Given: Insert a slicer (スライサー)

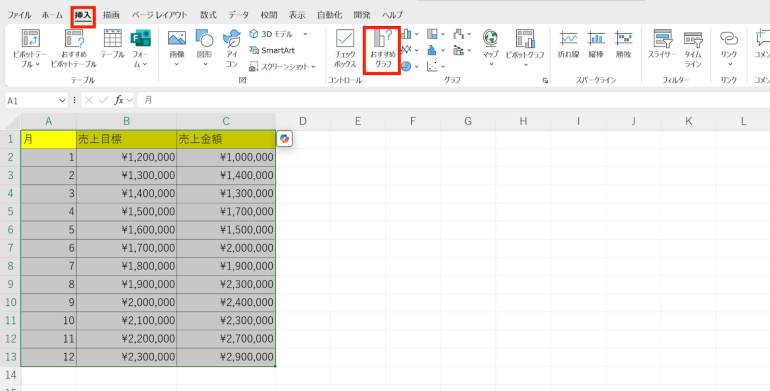Looking at the screenshot, I should click(x=662, y=44).
